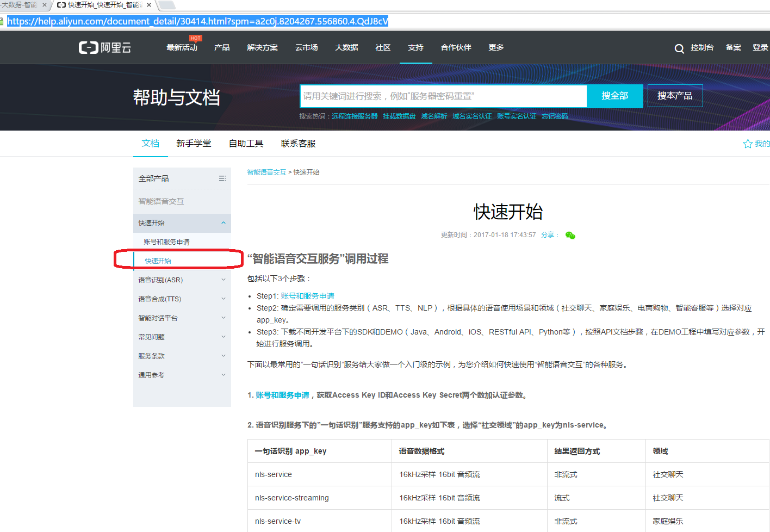Click the Aliyun logo in header

[x=105, y=47]
